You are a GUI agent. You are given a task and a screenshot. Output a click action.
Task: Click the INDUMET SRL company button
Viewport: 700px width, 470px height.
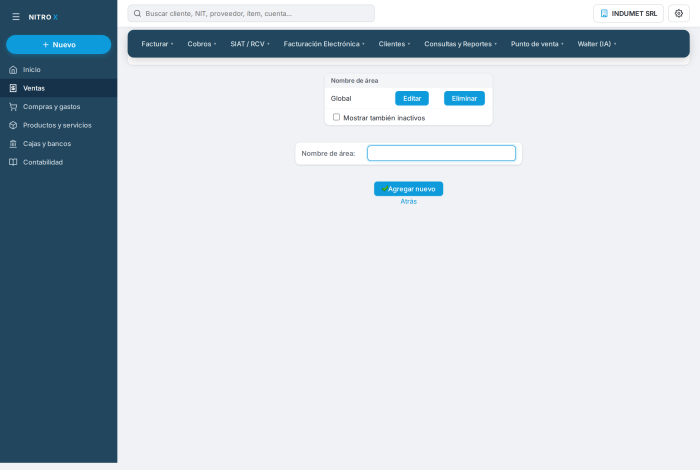pos(628,13)
